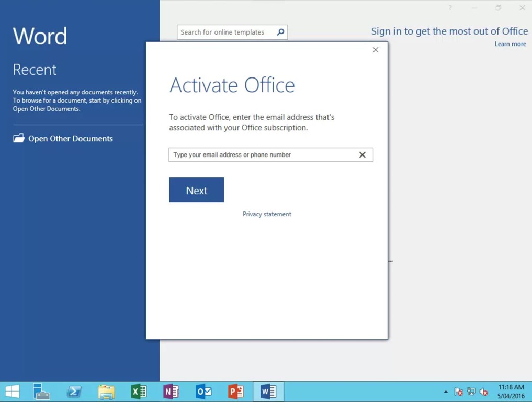This screenshot has height=402, width=532.
Task: Open OneNote from the taskbar
Action: [171, 391]
